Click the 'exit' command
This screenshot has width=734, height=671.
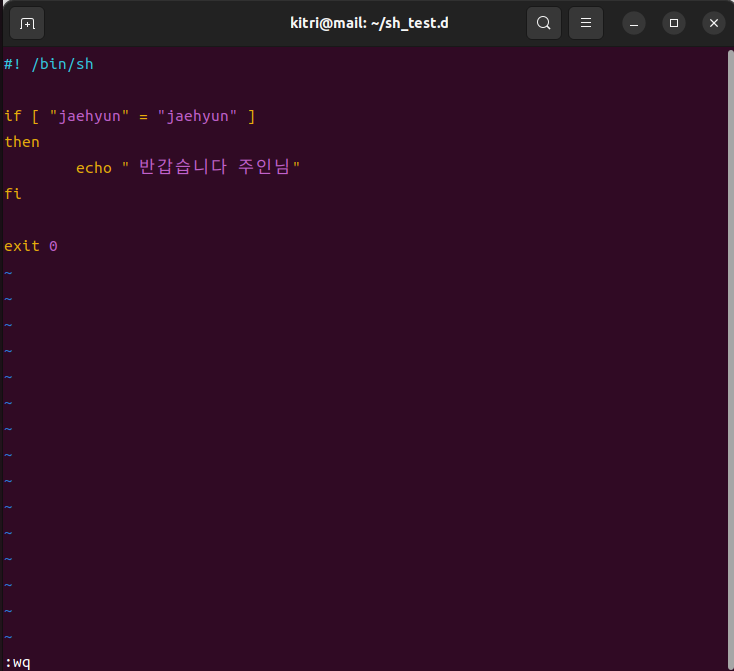point(22,246)
